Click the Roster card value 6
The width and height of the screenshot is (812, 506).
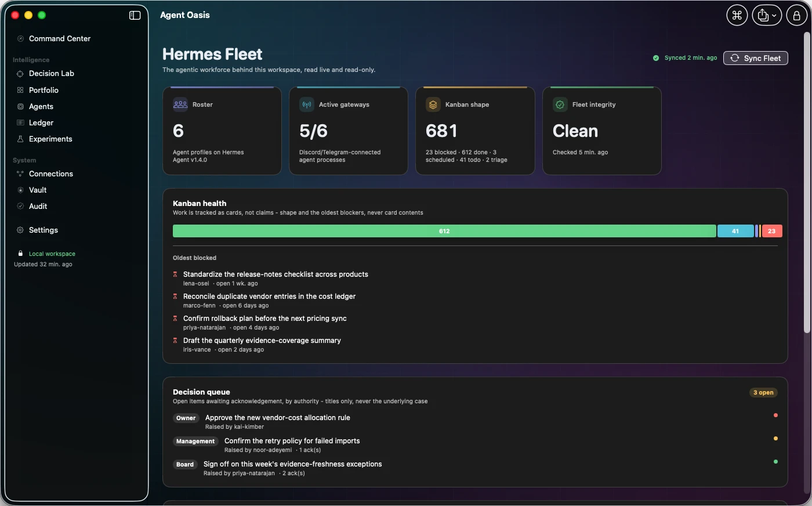(x=179, y=131)
